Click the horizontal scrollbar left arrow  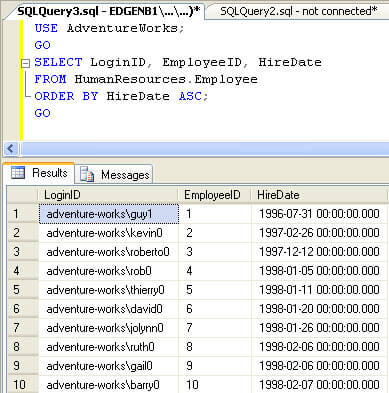[10, 148]
